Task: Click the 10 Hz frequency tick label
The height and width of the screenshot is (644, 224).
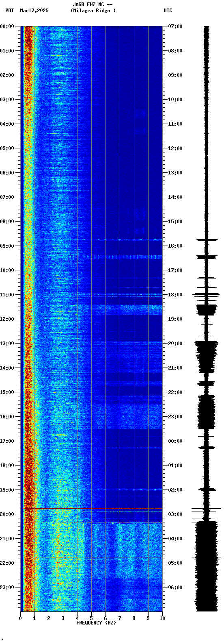Action: pos(162,618)
